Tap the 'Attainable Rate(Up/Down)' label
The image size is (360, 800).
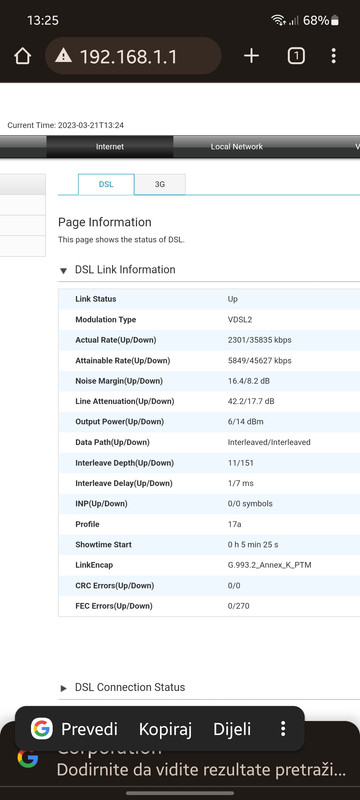(123, 360)
